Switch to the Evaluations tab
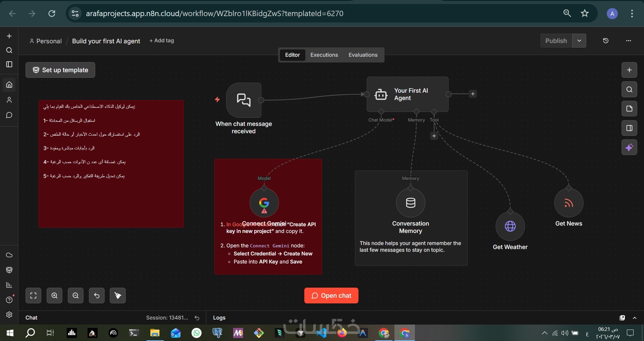Image resolution: width=644 pixels, height=341 pixels. point(363,55)
